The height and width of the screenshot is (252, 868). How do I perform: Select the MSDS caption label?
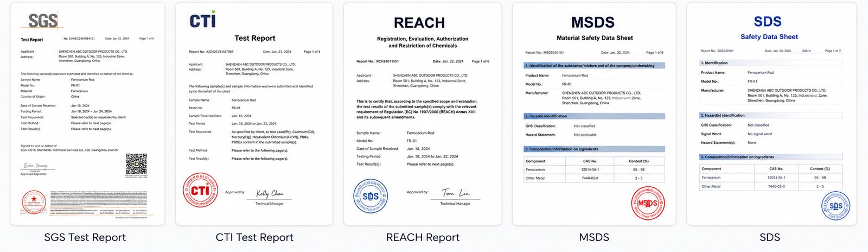point(594,237)
